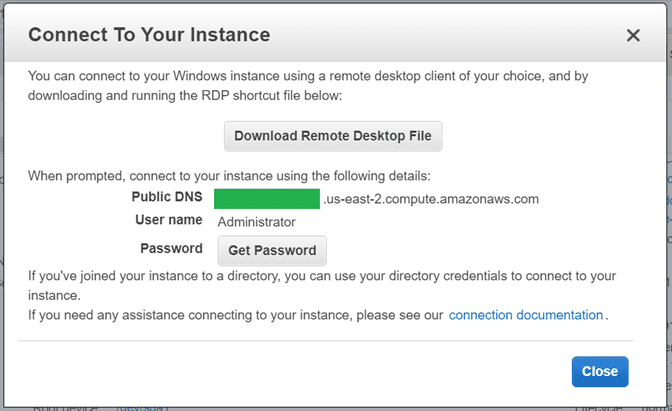The height and width of the screenshot is (411, 672).
Task: Click the us-east-2.compute.amazonaws.com hostname text
Action: pyautogui.click(x=431, y=198)
